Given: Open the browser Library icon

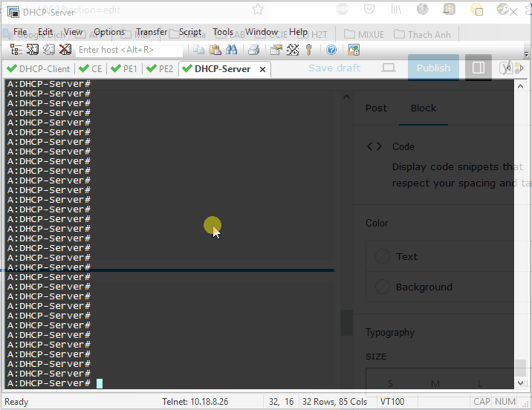Looking at the screenshot, I should (396, 9).
